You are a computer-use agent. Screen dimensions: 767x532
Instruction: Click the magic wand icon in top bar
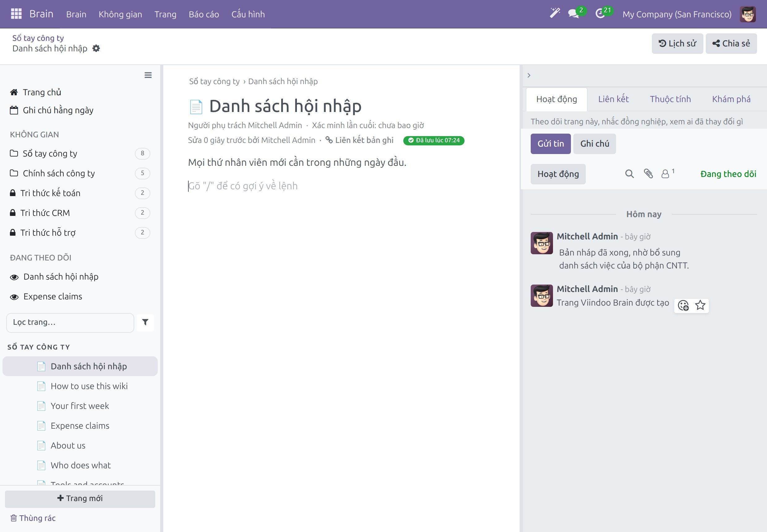point(555,14)
